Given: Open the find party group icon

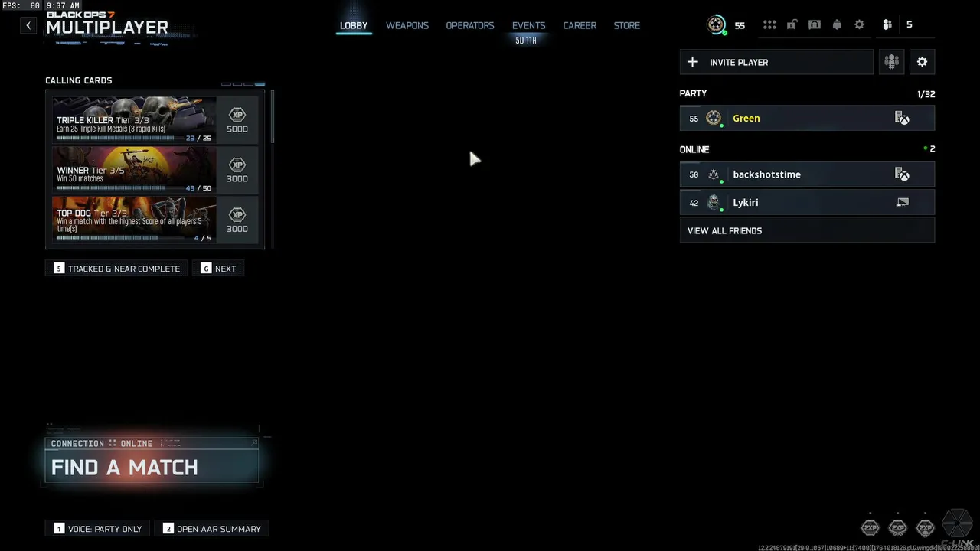Looking at the screenshot, I should pyautogui.click(x=891, y=62).
